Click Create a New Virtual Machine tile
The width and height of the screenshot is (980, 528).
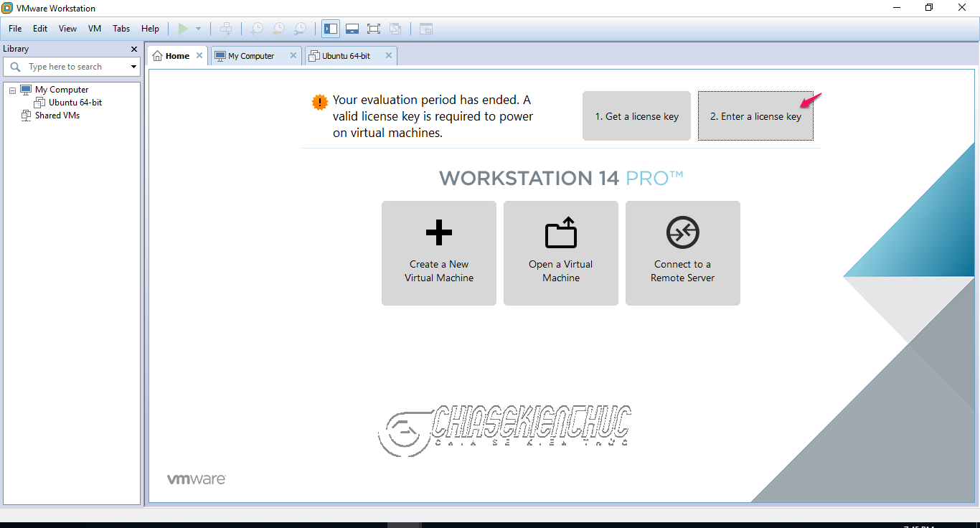(438, 253)
